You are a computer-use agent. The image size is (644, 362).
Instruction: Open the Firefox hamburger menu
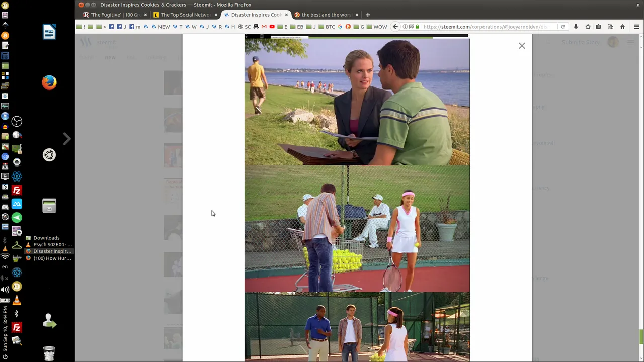click(636, 27)
